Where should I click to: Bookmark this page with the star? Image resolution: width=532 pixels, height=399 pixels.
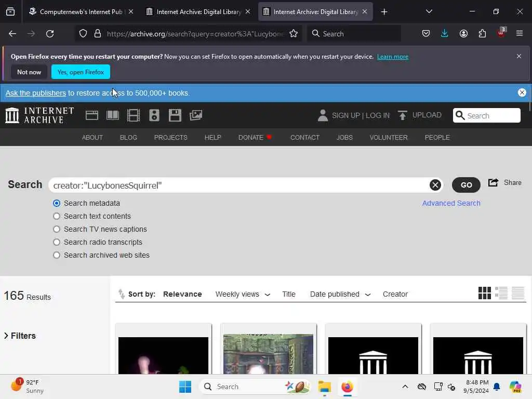pos(294,34)
